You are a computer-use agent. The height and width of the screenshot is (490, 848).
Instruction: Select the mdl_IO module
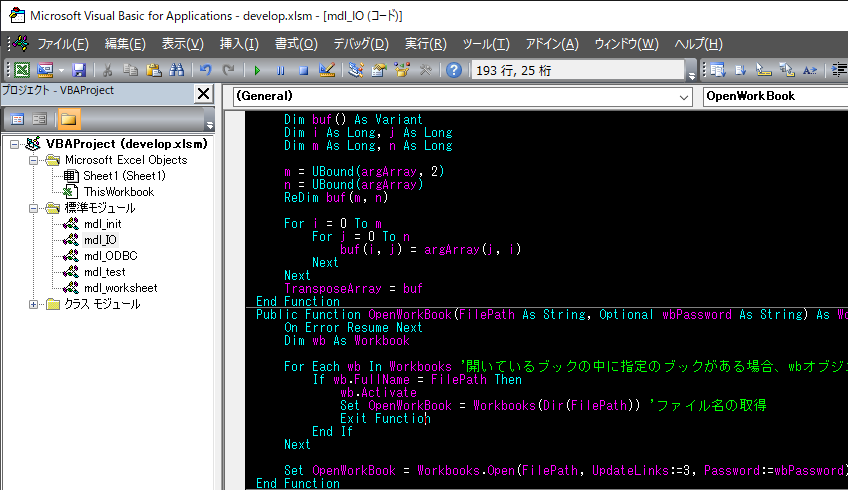[100, 240]
